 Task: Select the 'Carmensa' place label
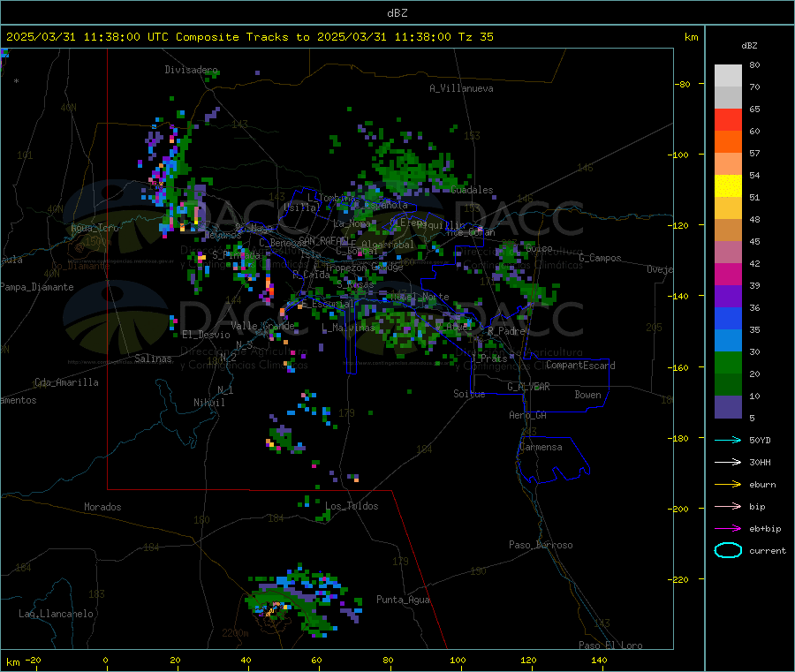541,448
